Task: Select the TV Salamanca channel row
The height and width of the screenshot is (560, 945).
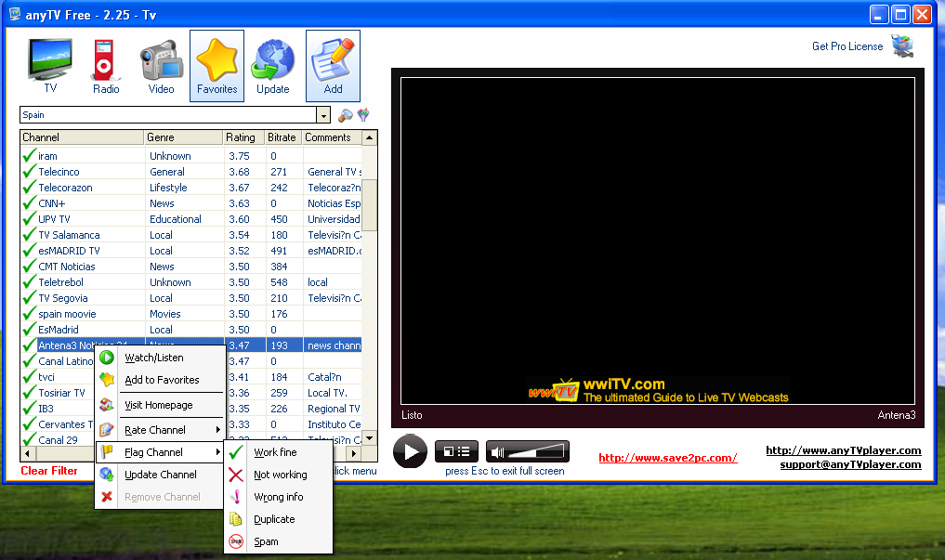Action: pos(191,235)
